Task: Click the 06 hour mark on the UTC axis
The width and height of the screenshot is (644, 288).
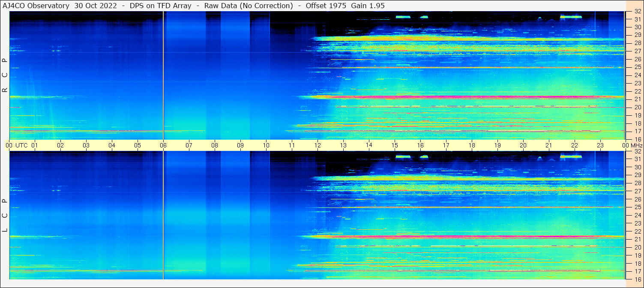Action: pyautogui.click(x=163, y=145)
